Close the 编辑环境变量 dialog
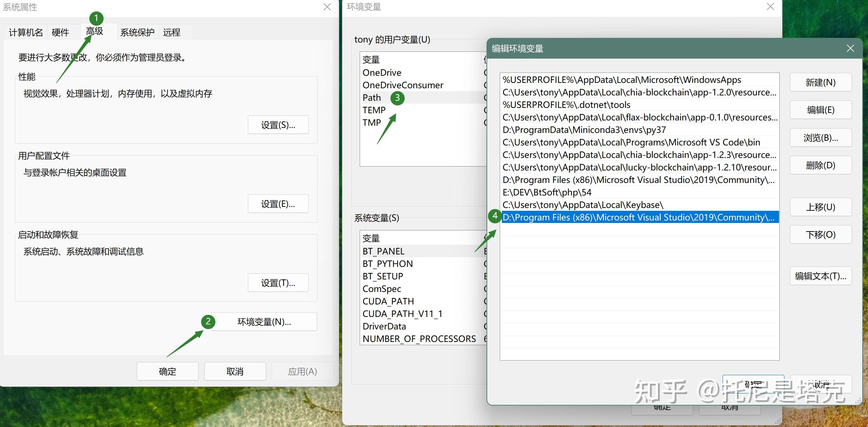868x427 pixels. tap(850, 48)
